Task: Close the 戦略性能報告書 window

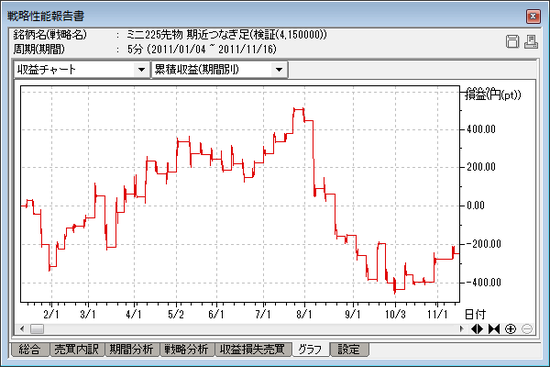Action: point(533,16)
